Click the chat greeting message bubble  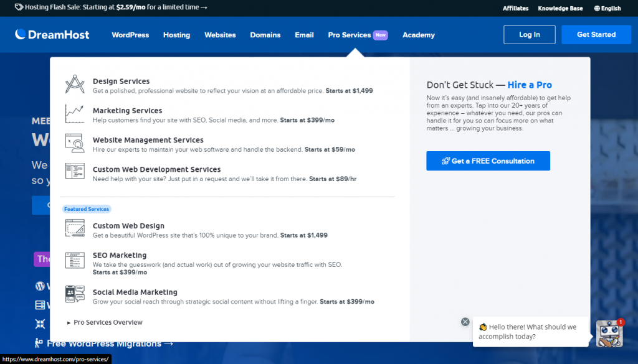(x=531, y=332)
